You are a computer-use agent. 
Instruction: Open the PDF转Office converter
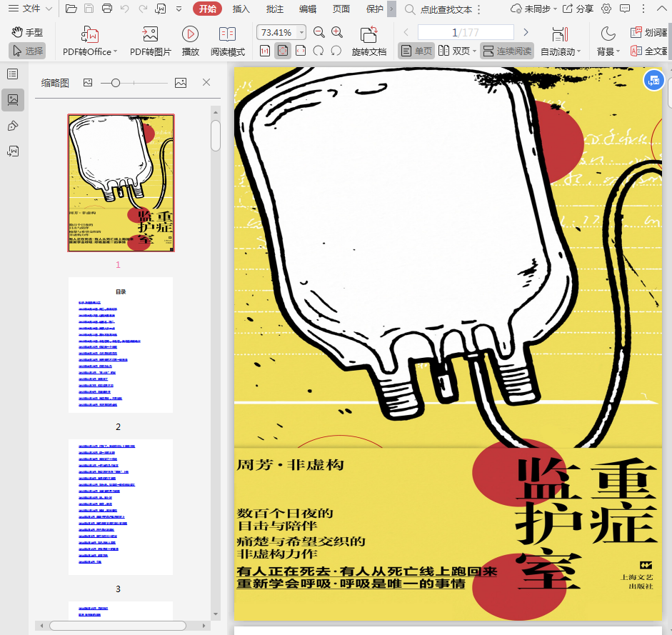click(x=90, y=41)
